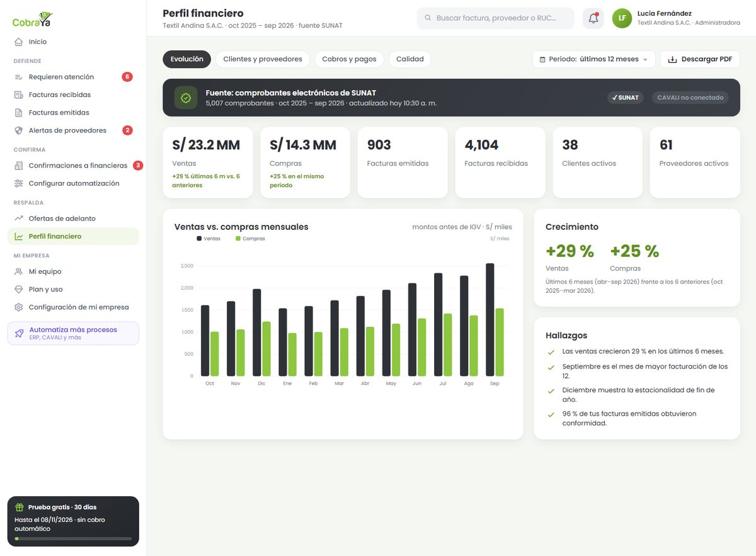756x556 pixels.
Task: Open Facturas recibidas in sidebar
Action: [x=73, y=94]
